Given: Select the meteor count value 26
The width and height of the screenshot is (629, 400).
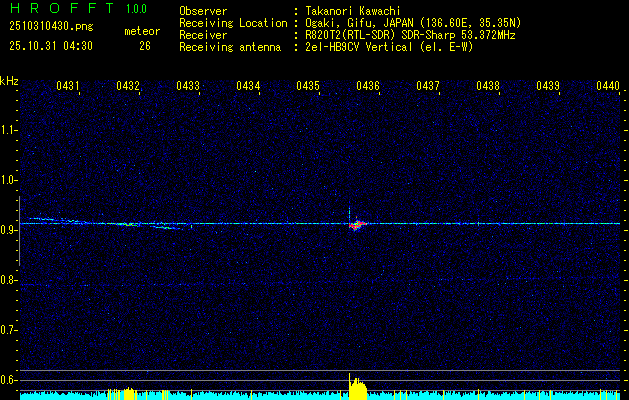Looking at the screenshot, I should (145, 45).
